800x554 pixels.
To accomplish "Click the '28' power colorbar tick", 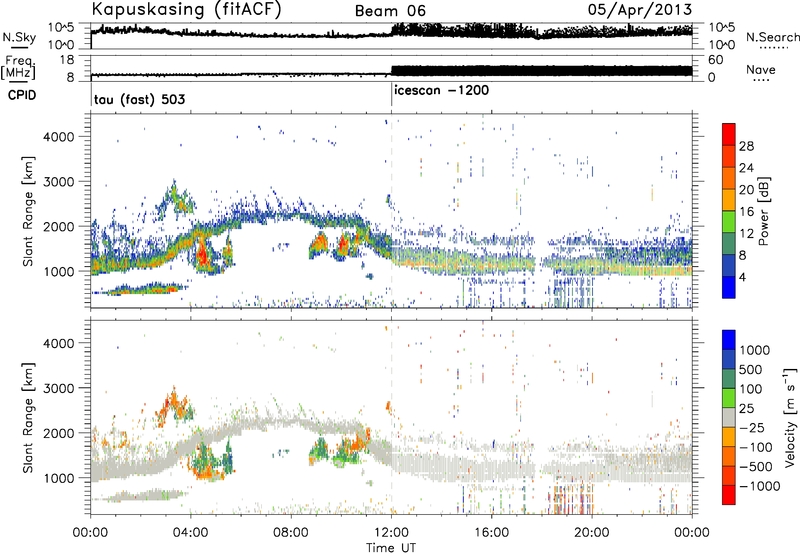I will click(746, 146).
